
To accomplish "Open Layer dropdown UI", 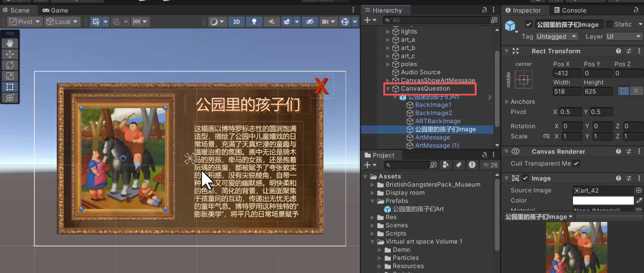I will coord(624,36).
